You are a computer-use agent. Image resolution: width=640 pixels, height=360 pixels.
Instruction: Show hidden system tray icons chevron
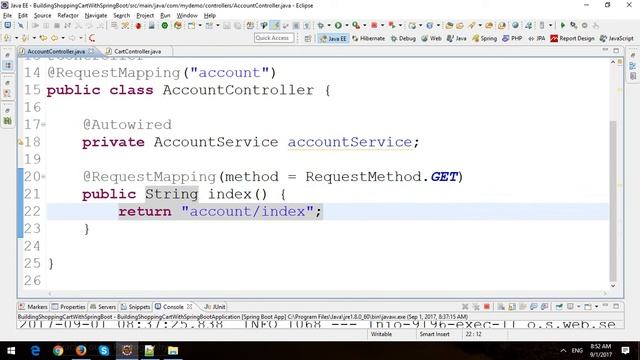(x=563, y=351)
